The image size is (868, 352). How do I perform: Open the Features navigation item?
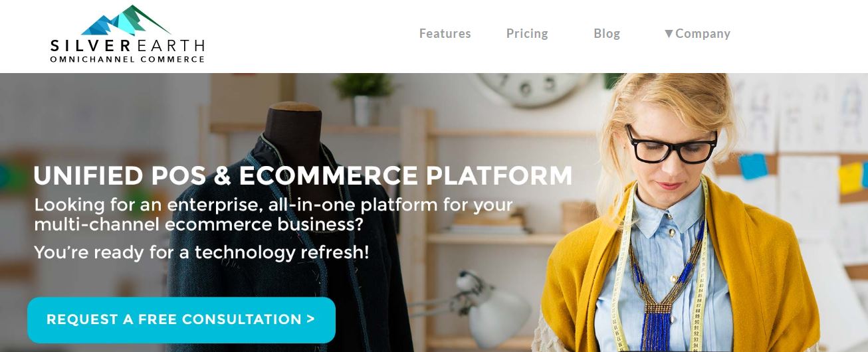pos(445,33)
